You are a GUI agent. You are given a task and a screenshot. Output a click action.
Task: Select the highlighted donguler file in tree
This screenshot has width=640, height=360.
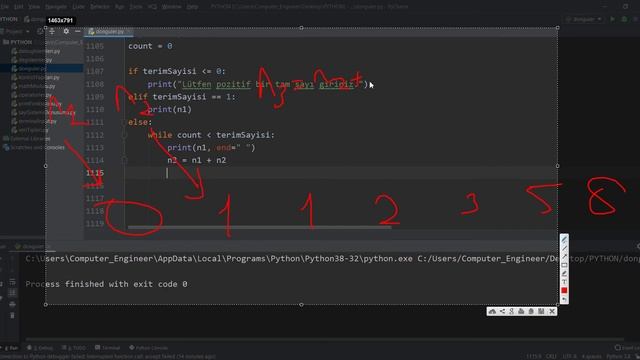click(32, 69)
